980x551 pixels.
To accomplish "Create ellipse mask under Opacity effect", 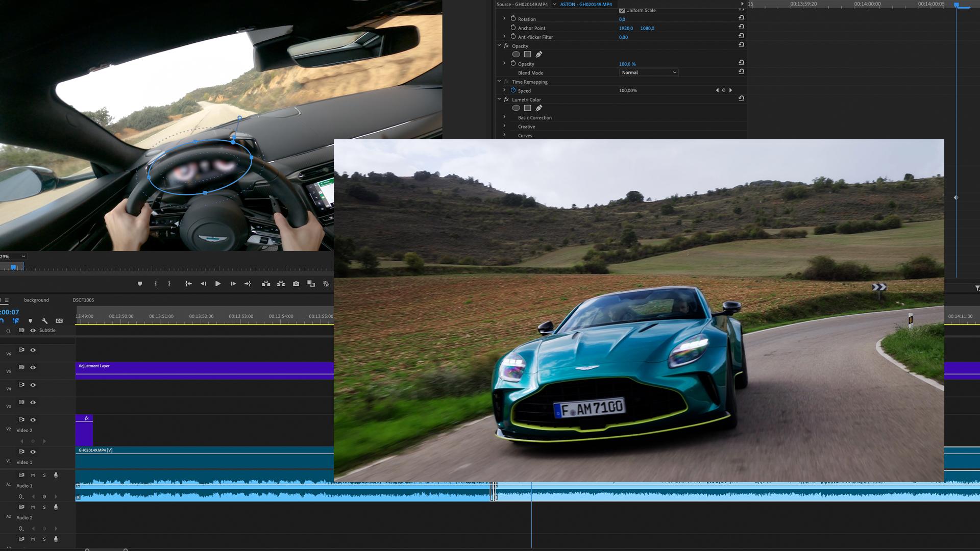I will (516, 55).
